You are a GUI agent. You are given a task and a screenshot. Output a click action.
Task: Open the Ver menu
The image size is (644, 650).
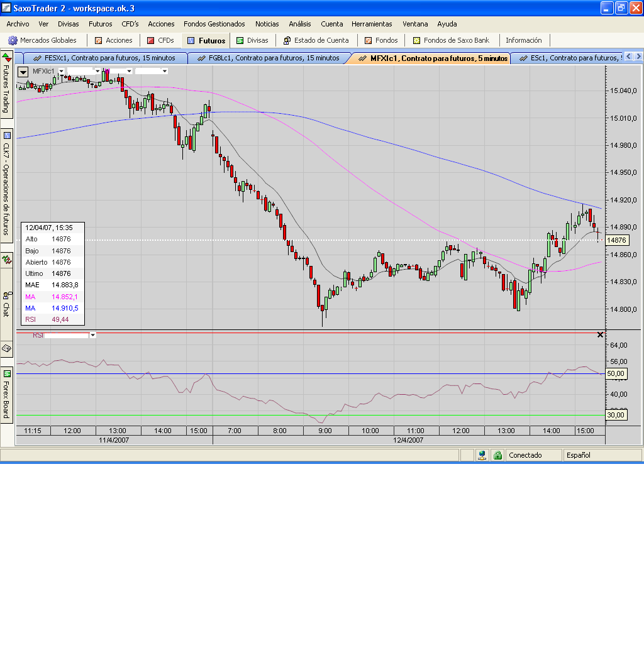click(x=43, y=24)
